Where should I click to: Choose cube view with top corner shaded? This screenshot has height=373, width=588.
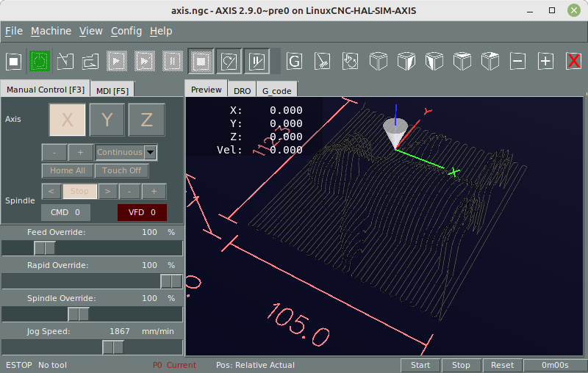[490, 61]
